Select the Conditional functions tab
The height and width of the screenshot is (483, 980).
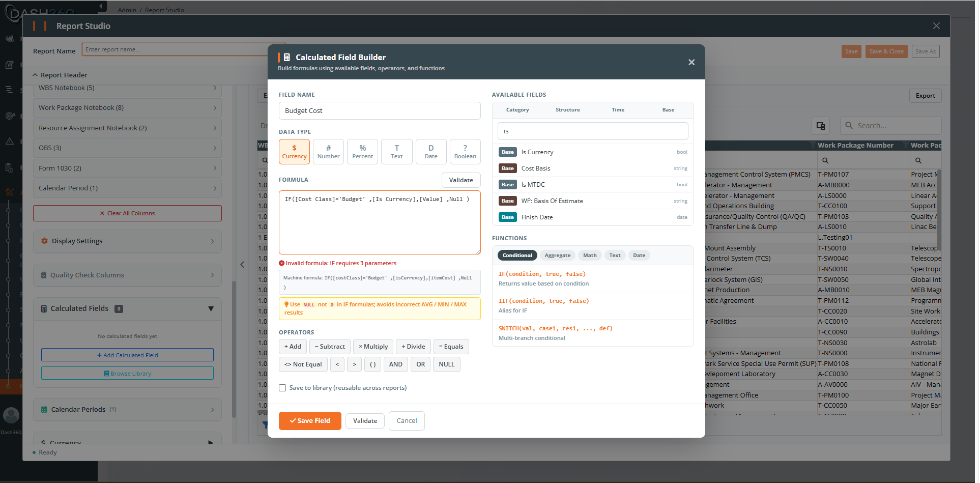[517, 255]
